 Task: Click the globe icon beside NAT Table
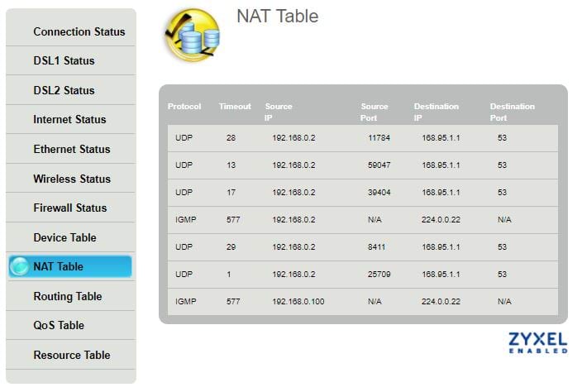(x=20, y=266)
